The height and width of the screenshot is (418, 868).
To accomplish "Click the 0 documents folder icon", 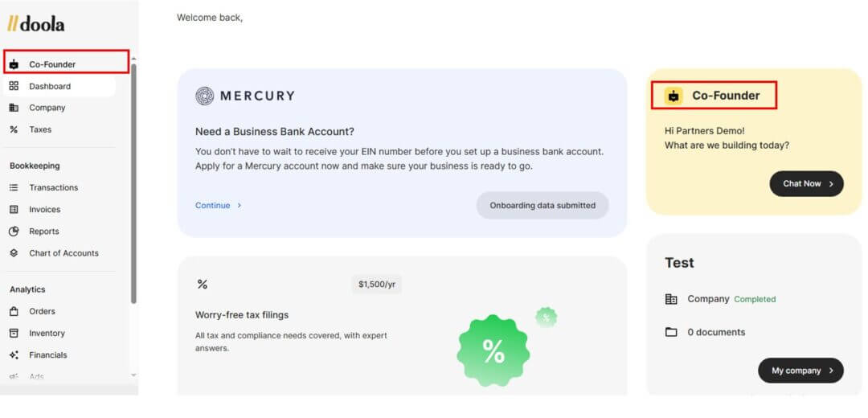I will tap(671, 332).
